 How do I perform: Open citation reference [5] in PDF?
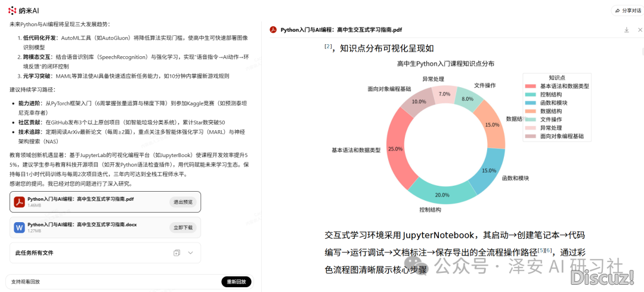541,250
